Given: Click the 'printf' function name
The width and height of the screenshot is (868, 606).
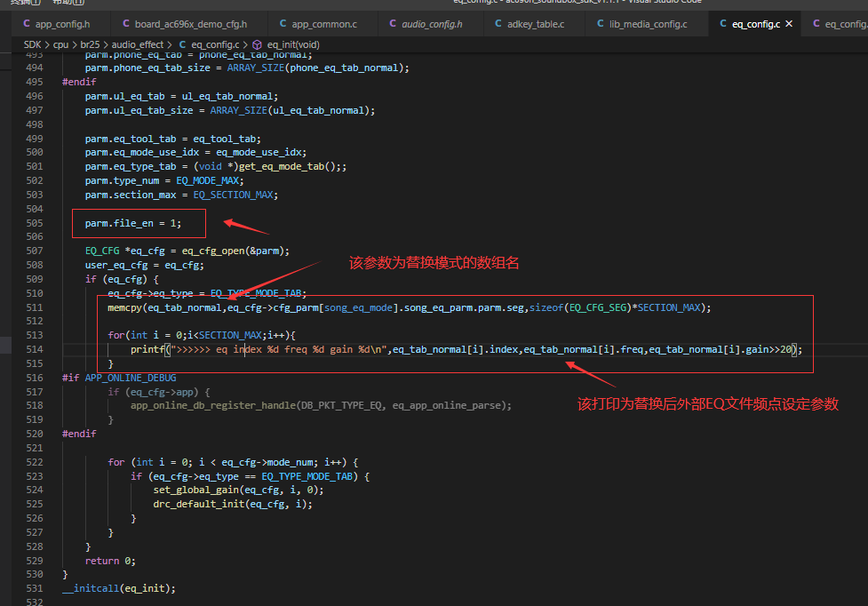Looking at the screenshot, I should [x=147, y=349].
